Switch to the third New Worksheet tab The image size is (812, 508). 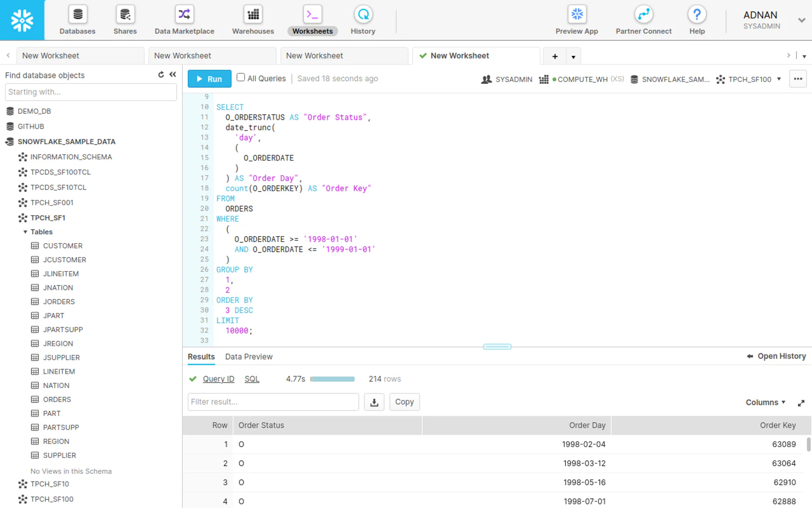pos(344,56)
